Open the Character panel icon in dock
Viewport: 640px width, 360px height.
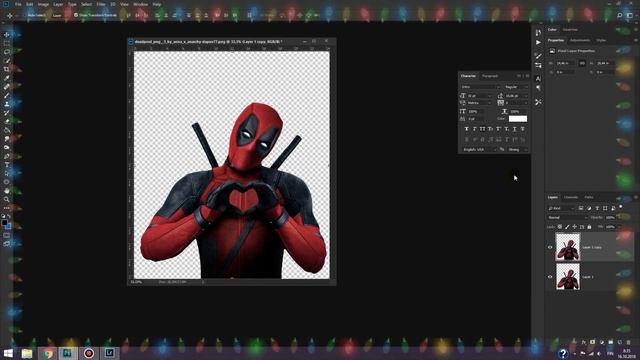point(538,79)
